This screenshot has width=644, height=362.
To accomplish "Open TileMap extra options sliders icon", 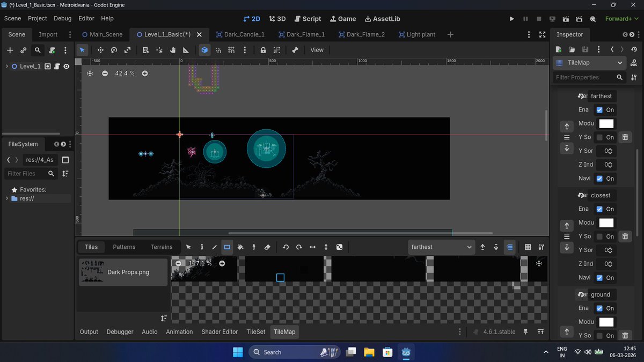I will (x=541, y=247).
